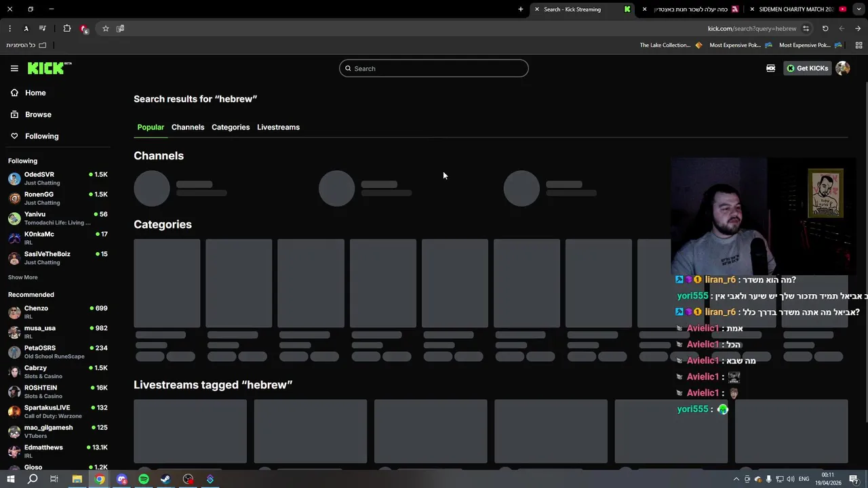Viewport: 868px width, 488px height.
Task: Click the Windows Start button
Action: tap(10, 479)
